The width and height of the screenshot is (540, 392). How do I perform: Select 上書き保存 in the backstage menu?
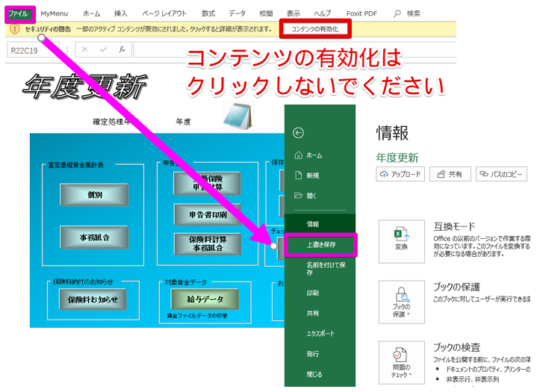pos(321,244)
